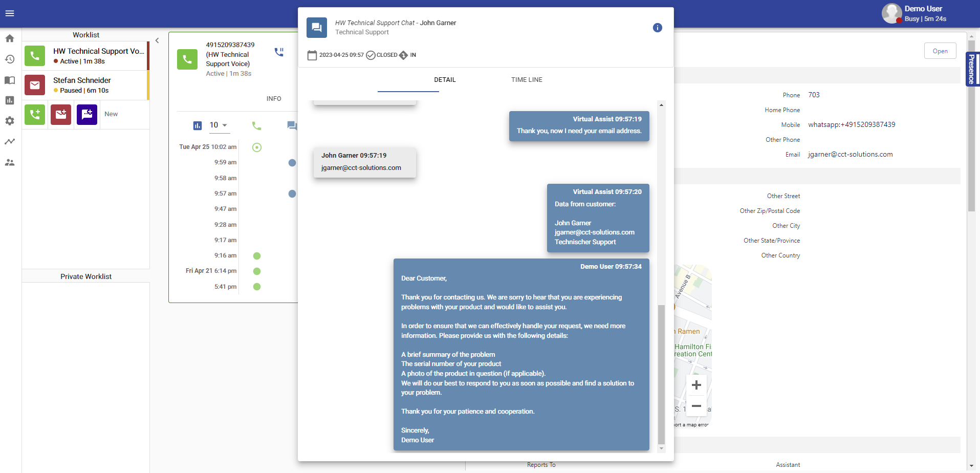Click the Phone value 703
980x473 pixels.
tap(814, 95)
